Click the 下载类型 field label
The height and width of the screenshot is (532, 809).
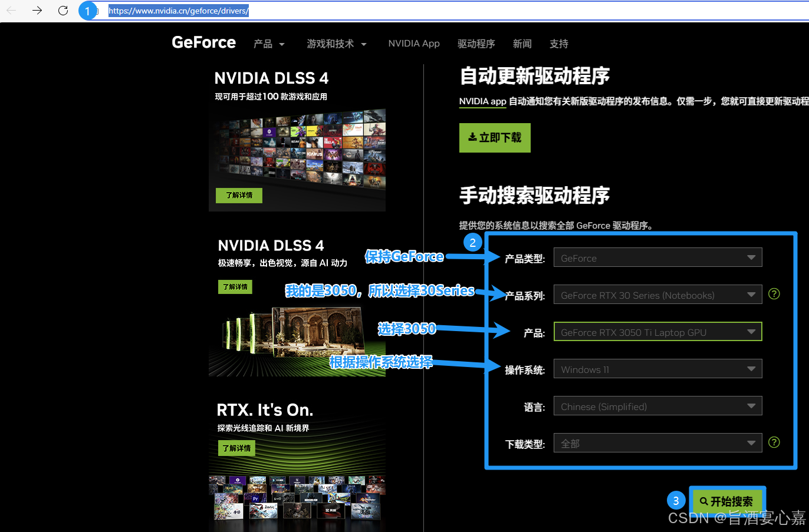pos(525,444)
